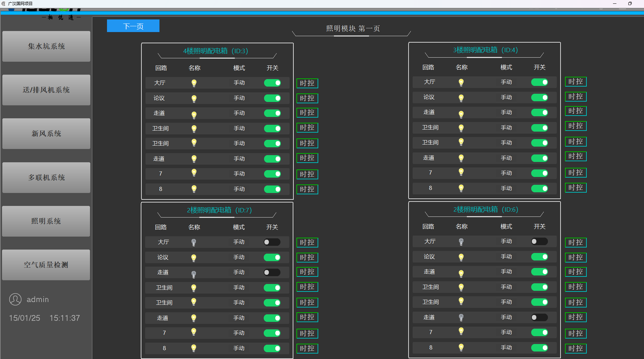Screen dimensions: 644x359
Task: Click the row 7 bulb in 2楼配电箱 ID:6
Action: point(461,331)
